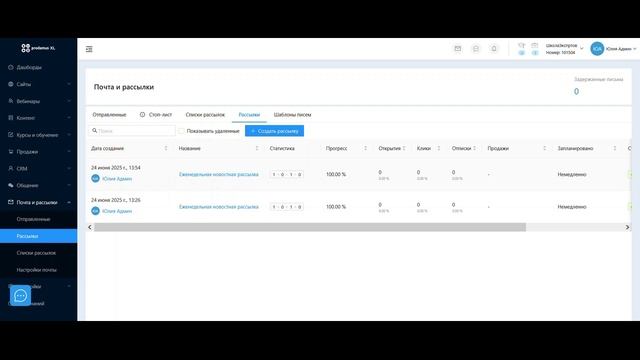Open the blue support chat widget
Screen dimensions: 640x360
click(20, 296)
